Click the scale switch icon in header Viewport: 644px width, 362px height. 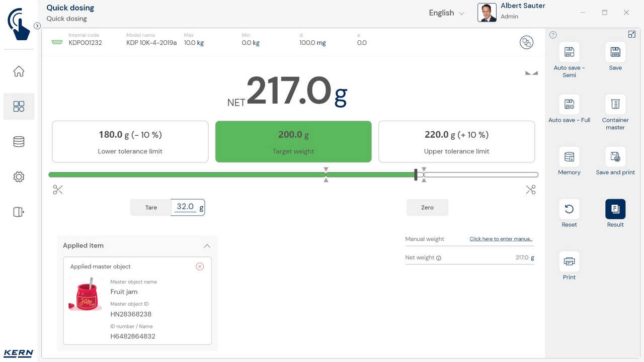(526, 43)
